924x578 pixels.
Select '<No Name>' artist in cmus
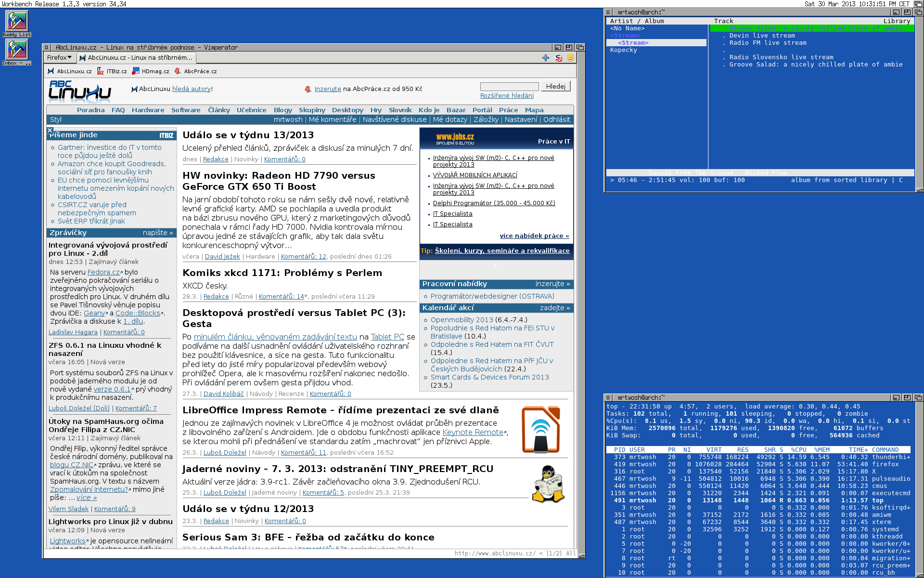click(x=627, y=28)
